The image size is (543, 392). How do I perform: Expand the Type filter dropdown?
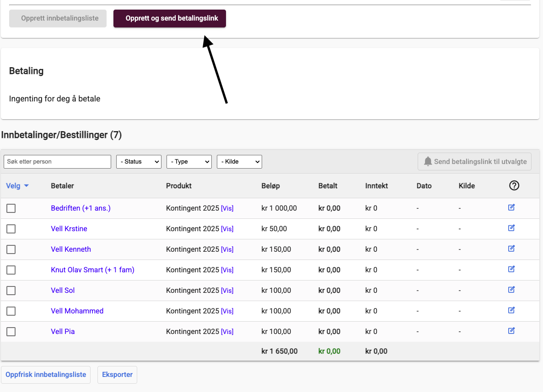[189, 162]
